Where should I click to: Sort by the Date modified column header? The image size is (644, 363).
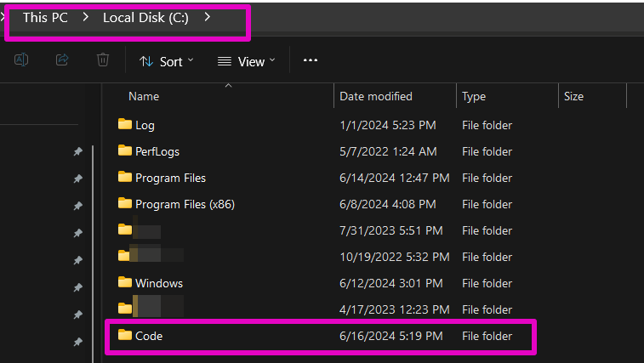376,96
